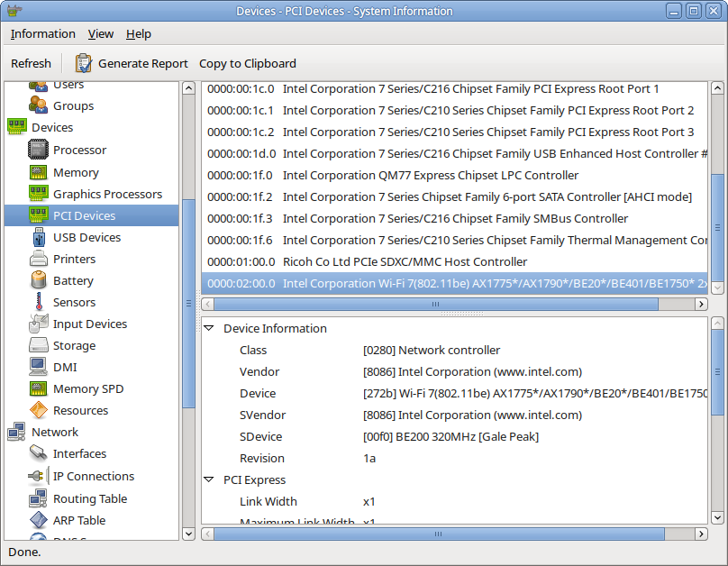Viewport: 728px width, 566px height.
Task: Select the DMI computer icon
Action: 38,367
